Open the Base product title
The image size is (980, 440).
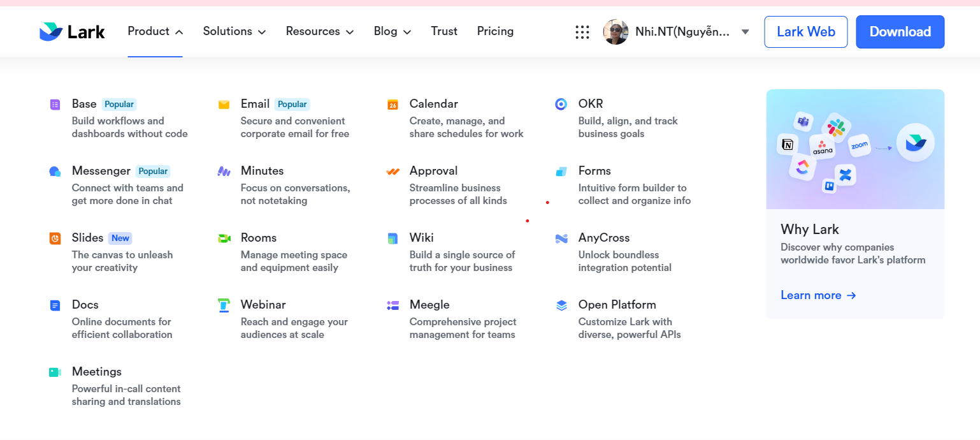(x=84, y=104)
